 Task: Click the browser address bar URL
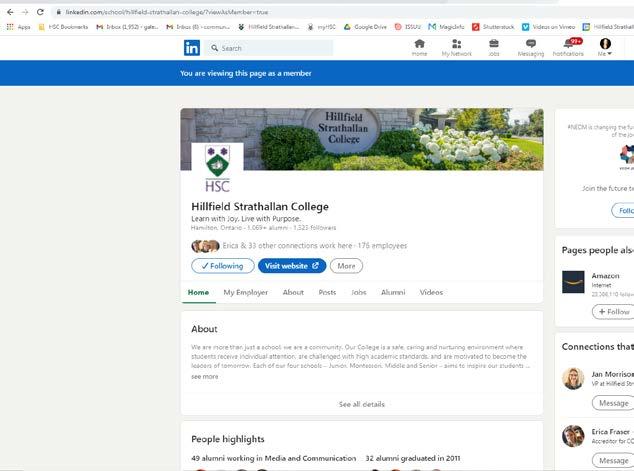point(167,12)
